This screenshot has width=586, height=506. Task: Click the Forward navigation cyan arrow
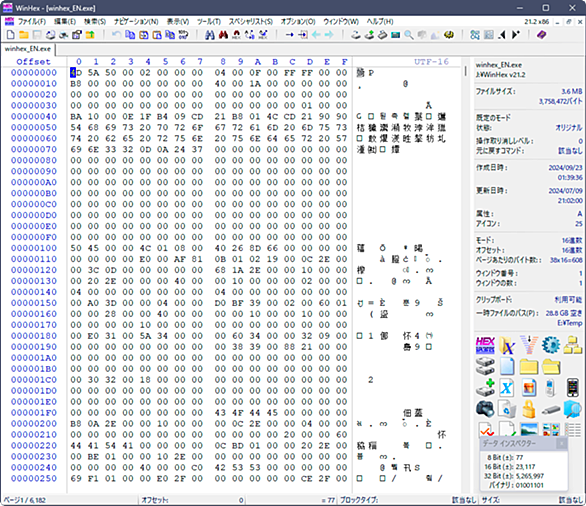(329, 35)
